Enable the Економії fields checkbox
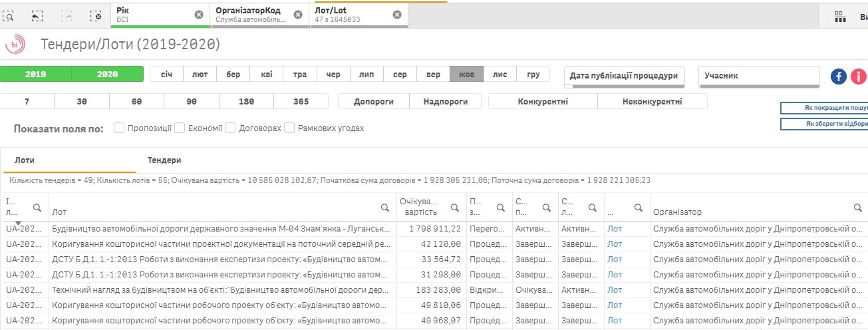Image resolution: width=868 pixels, height=330 pixels. [x=179, y=128]
